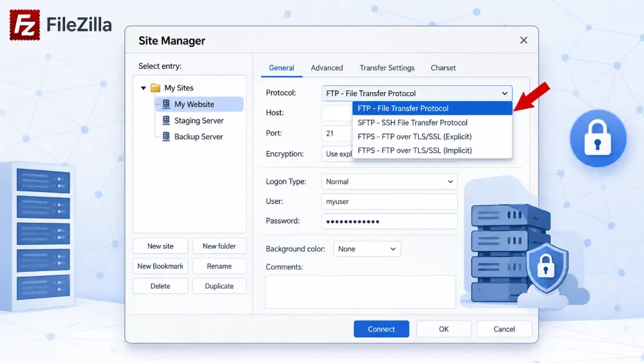Image resolution: width=644 pixels, height=363 pixels.
Task: Click the server icon beside Backup Server
Action: pos(166,137)
